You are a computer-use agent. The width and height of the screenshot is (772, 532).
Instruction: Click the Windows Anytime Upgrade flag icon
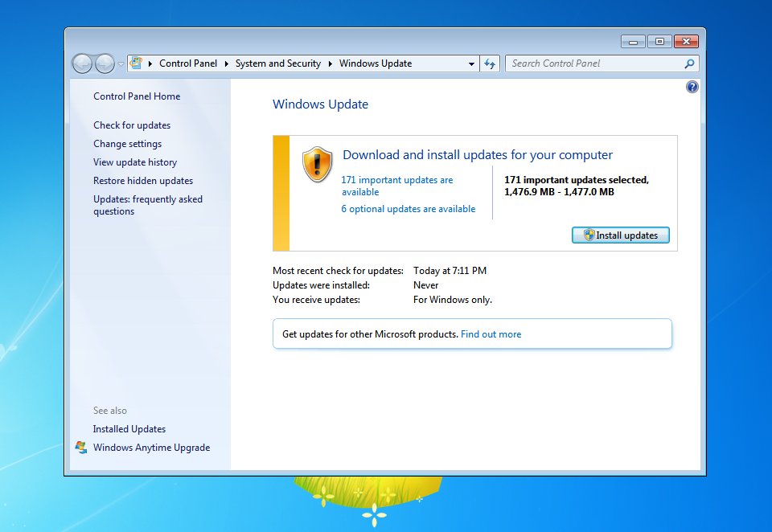coord(81,448)
